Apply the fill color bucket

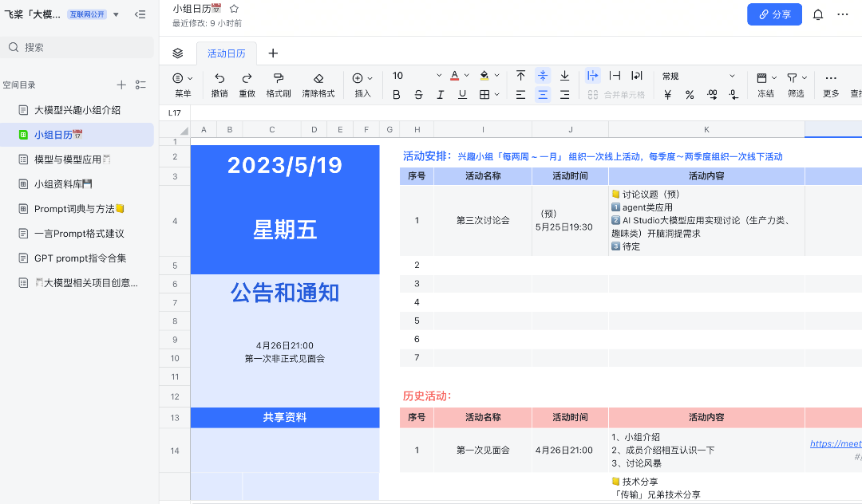[x=484, y=76]
